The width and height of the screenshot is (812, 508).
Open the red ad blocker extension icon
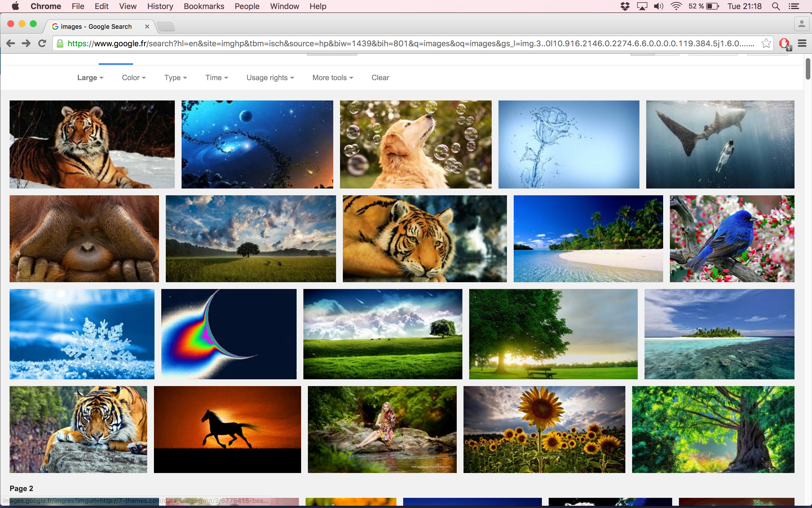click(x=784, y=44)
